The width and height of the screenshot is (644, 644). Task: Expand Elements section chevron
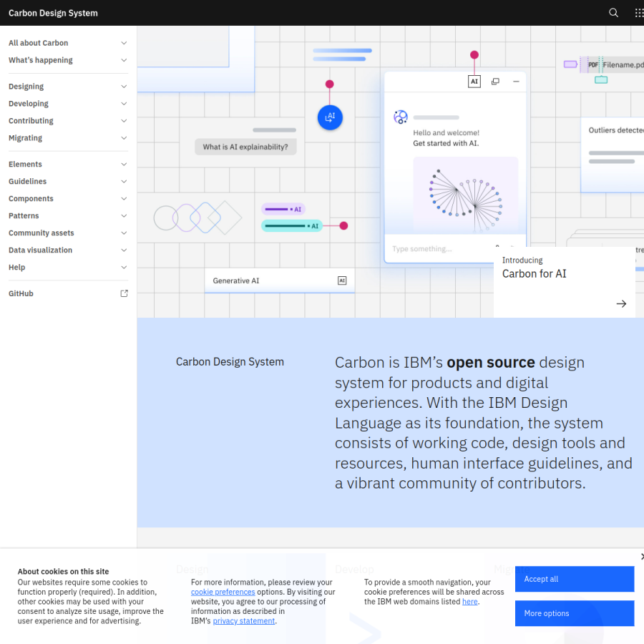124,165
